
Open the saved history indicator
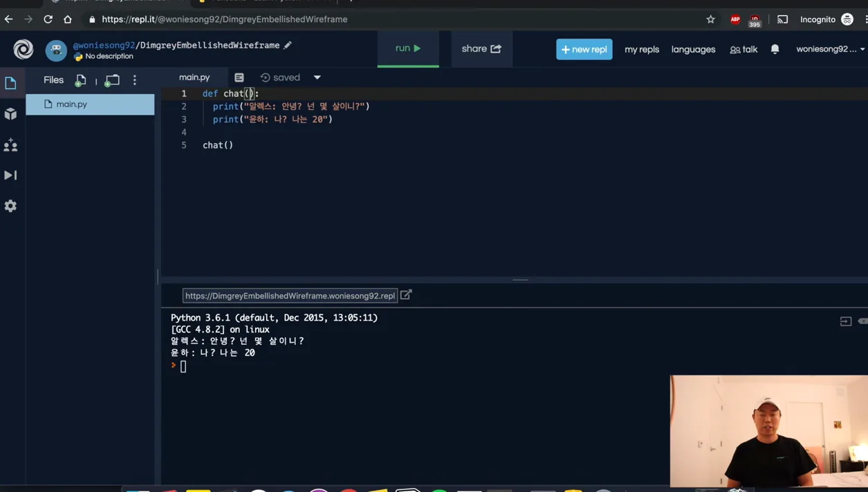pos(280,77)
